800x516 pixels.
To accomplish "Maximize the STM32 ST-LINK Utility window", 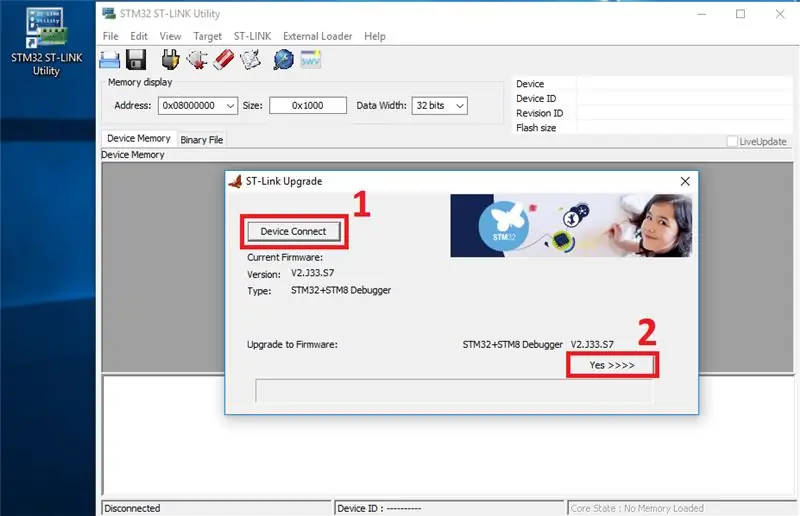I will point(740,14).
